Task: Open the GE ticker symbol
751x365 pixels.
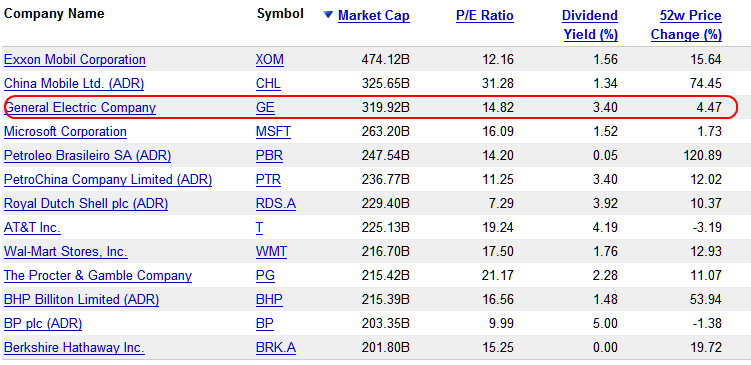Action: coord(265,107)
